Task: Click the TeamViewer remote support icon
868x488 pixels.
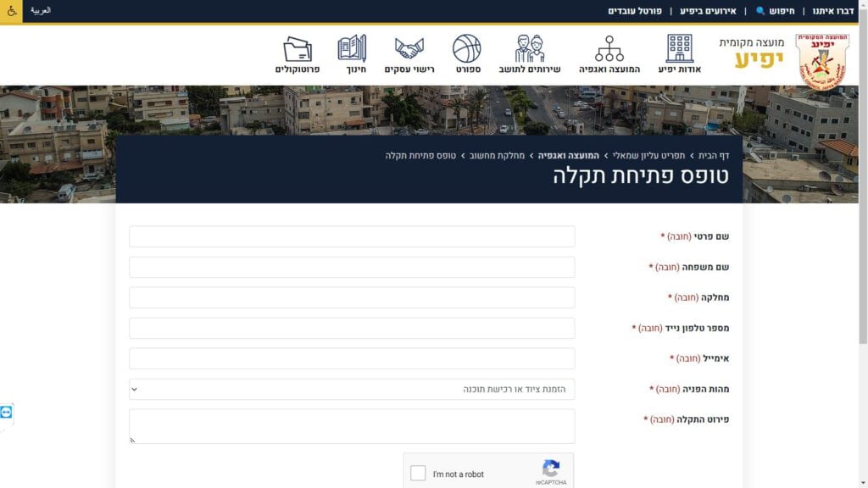Action: tap(7, 413)
